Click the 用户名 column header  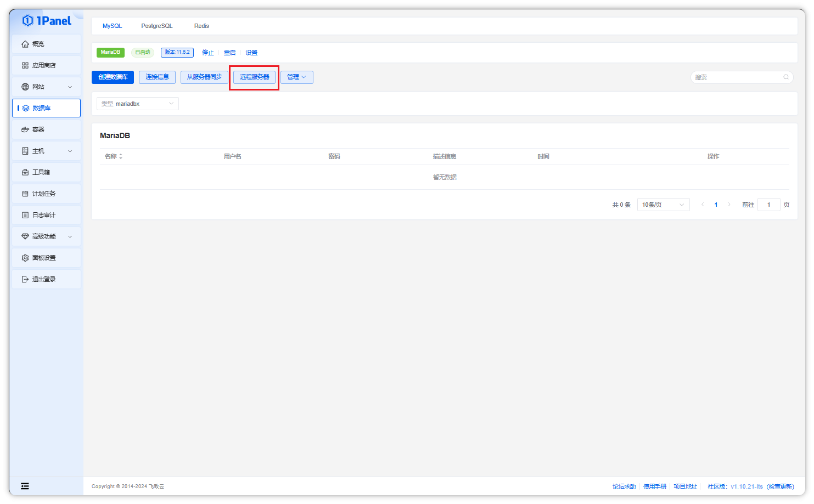(233, 156)
